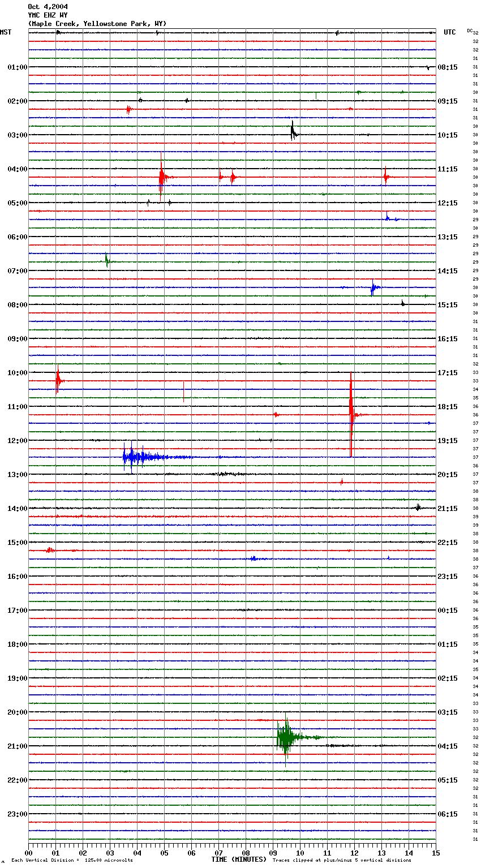
Task: Click the 'Traces clipped at plus/minus 5 vertical divisions' note
Action: 342,861
